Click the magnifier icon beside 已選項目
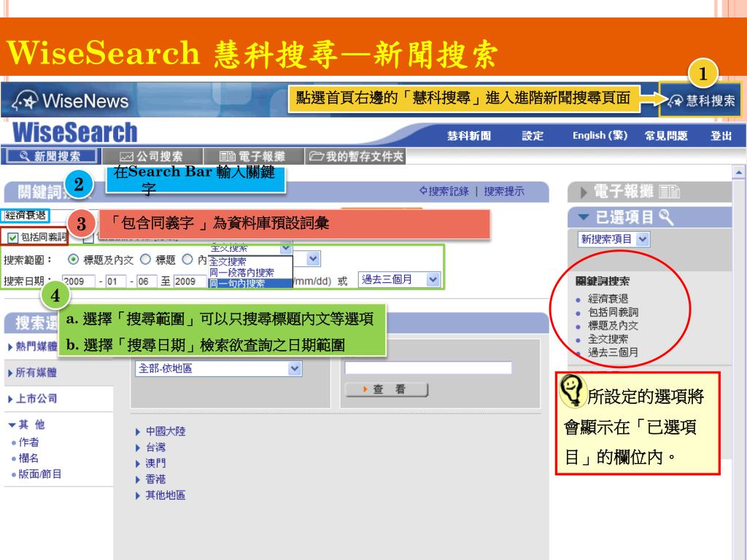 (x=666, y=217)
